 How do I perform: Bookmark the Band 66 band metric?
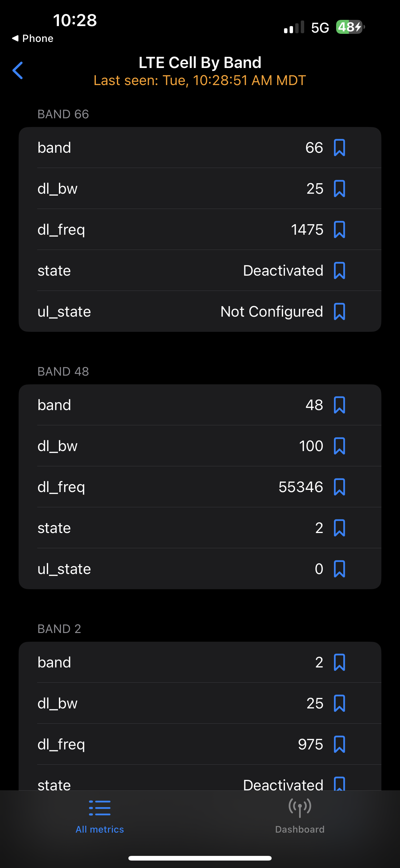339,147
